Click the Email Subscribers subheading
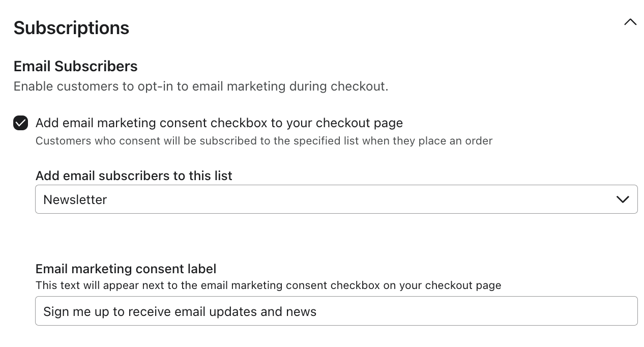 [x=75, y=66]
